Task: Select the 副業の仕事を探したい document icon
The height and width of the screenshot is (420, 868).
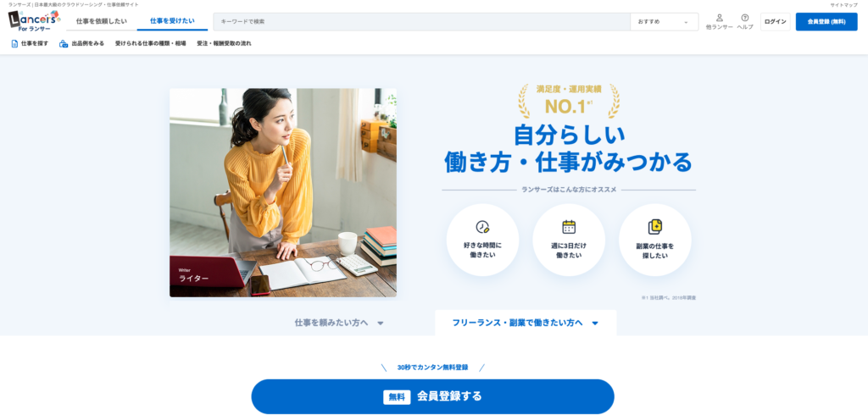Action: coord(655,227)
